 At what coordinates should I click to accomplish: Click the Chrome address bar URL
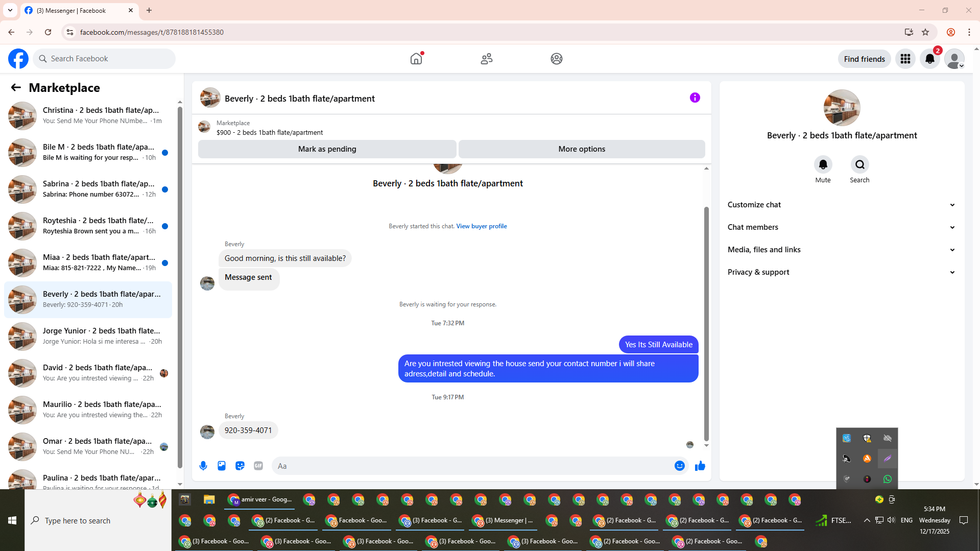pyautogui.click(x=152, y=32)
